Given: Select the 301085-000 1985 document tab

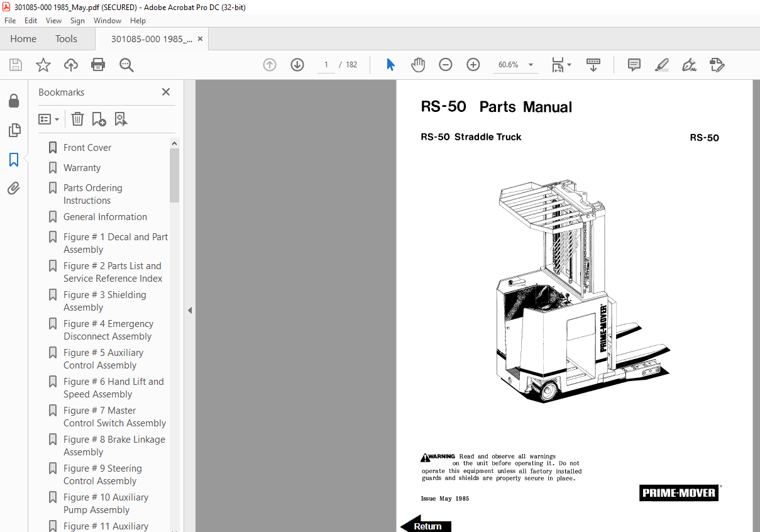Looking at the screenshot, I should pyautogui.click(x=151, y=39).
